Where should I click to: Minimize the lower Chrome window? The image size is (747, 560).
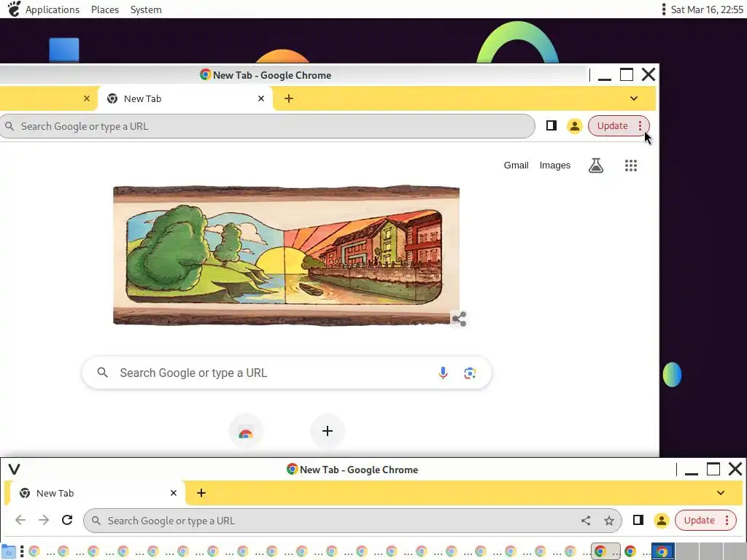click(692, 470)
